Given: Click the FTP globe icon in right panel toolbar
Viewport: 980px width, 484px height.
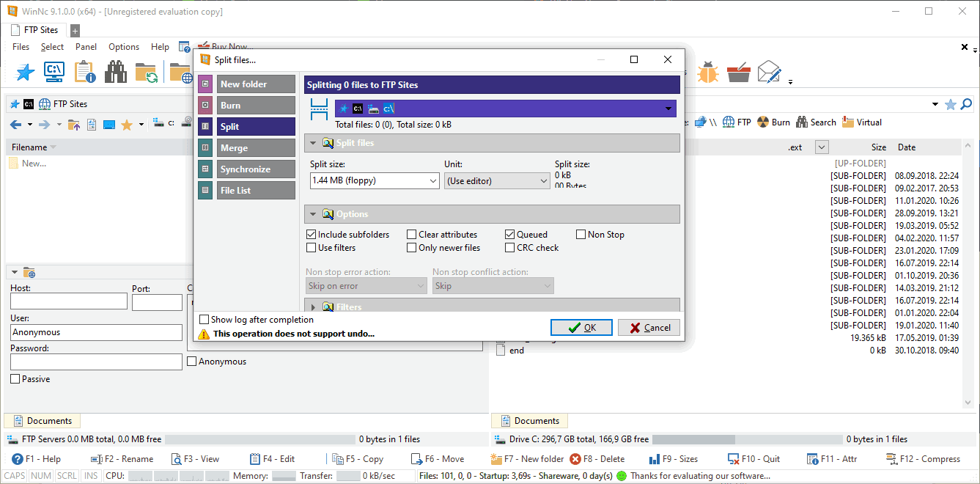Looking at the screenshot, I should (x=737, y=122).
